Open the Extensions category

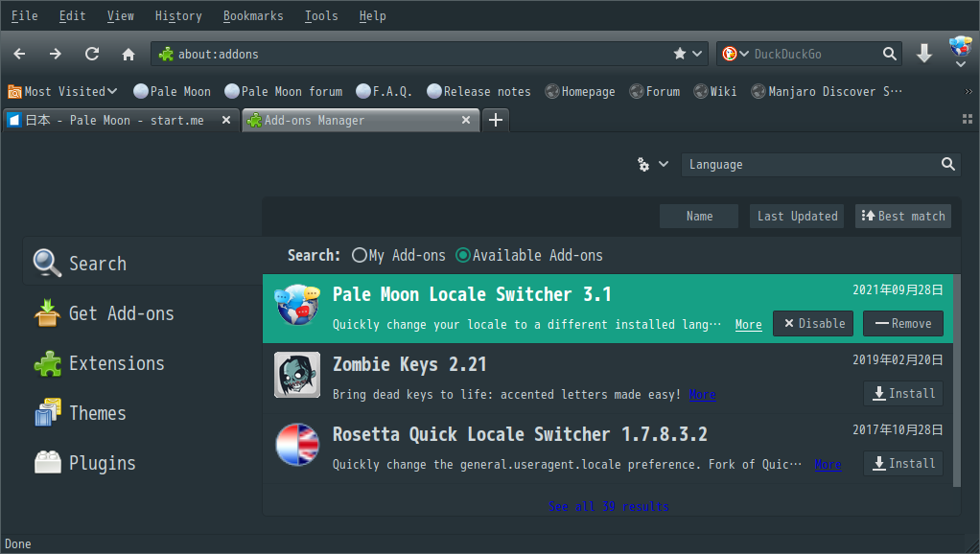143,363
